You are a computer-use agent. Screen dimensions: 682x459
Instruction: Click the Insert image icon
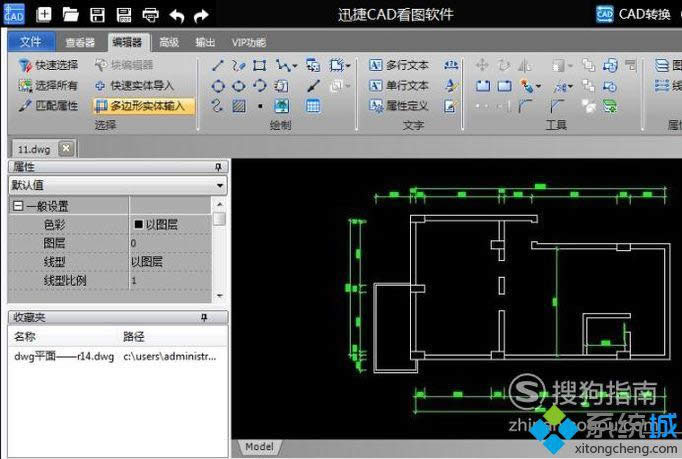click(x=282, y=106)
